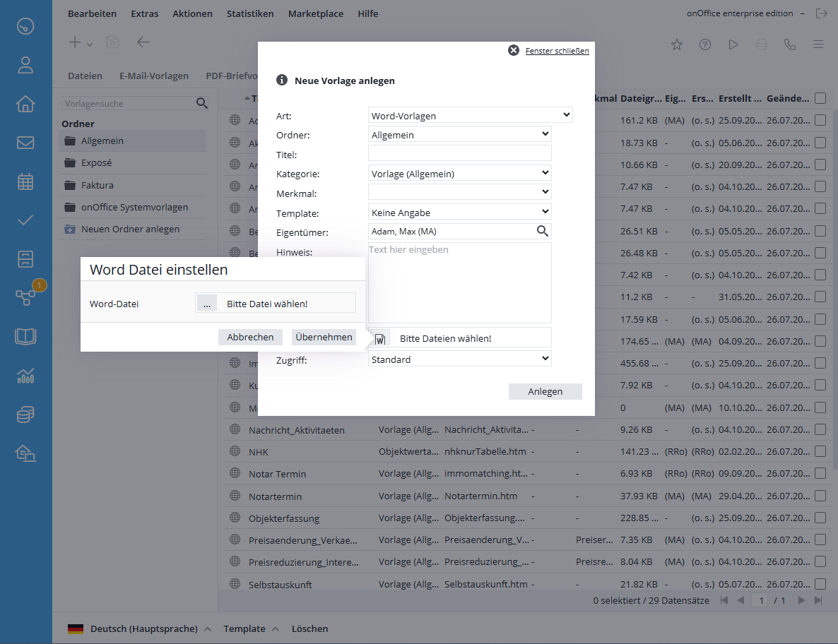Open the contacts icon in left sidebar
The height and width of the screenshot is (644, 838).
click(25, 66)
